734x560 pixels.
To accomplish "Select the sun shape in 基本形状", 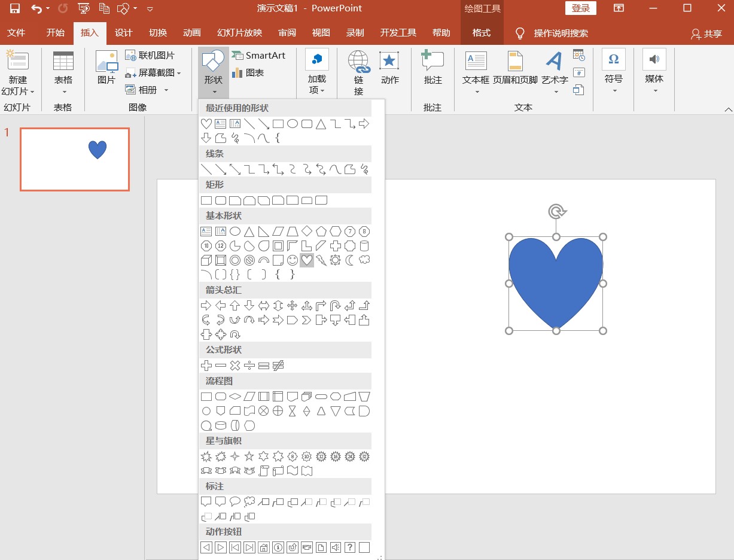I will tap(336, 260).
